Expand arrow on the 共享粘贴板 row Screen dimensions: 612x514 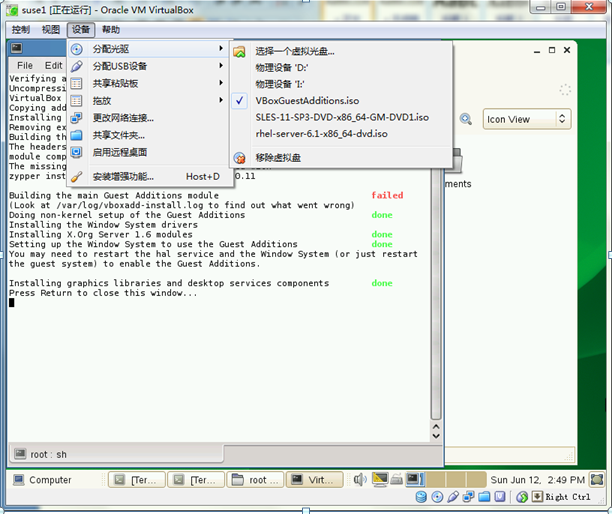(x=221, y=82)
